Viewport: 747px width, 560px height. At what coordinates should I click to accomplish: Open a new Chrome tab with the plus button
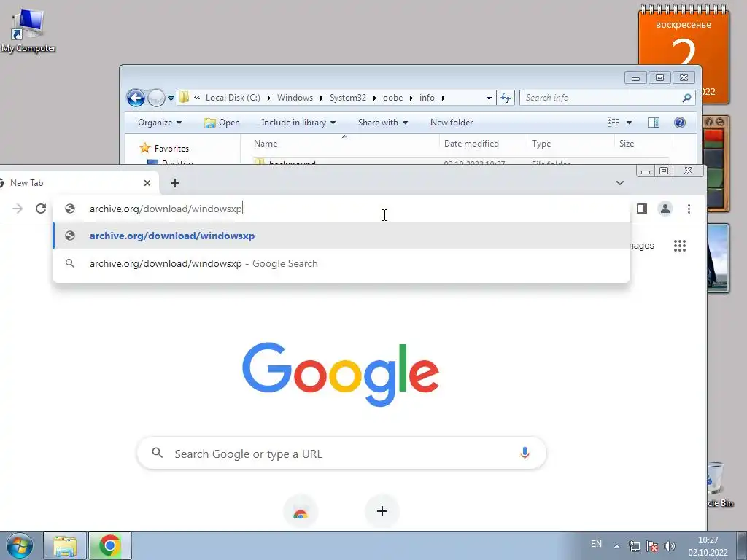(175, 183)
